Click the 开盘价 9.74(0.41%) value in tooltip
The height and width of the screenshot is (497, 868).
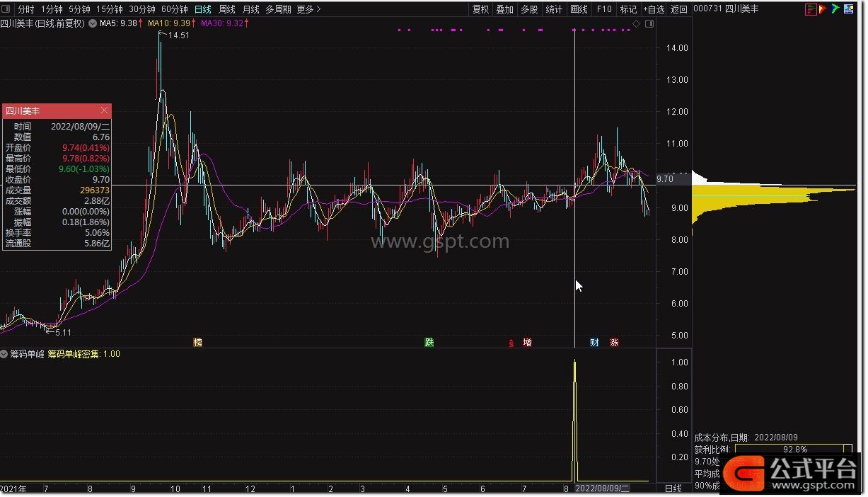click(x=86, y=148)
